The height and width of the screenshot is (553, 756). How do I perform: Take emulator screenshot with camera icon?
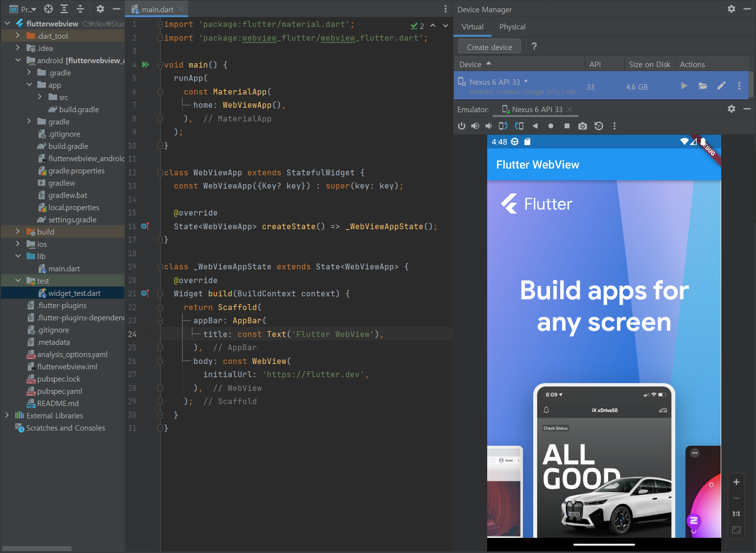(582, 126)
